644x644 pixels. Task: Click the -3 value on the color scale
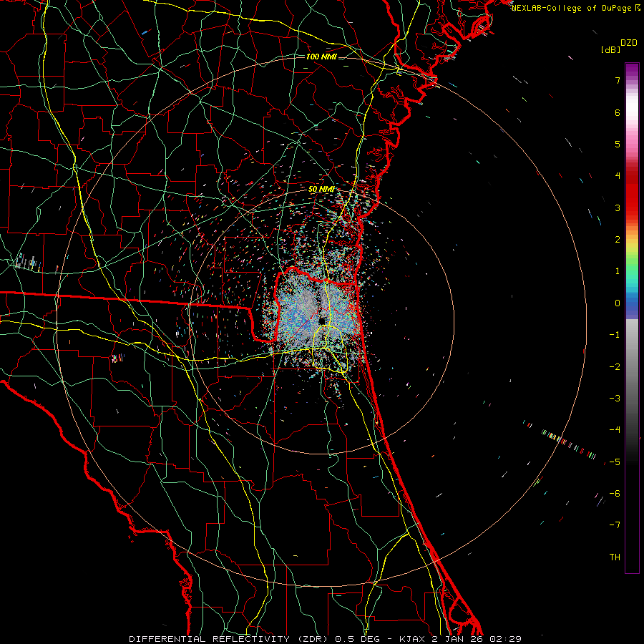pyautogui.click(x=615, y=399)
